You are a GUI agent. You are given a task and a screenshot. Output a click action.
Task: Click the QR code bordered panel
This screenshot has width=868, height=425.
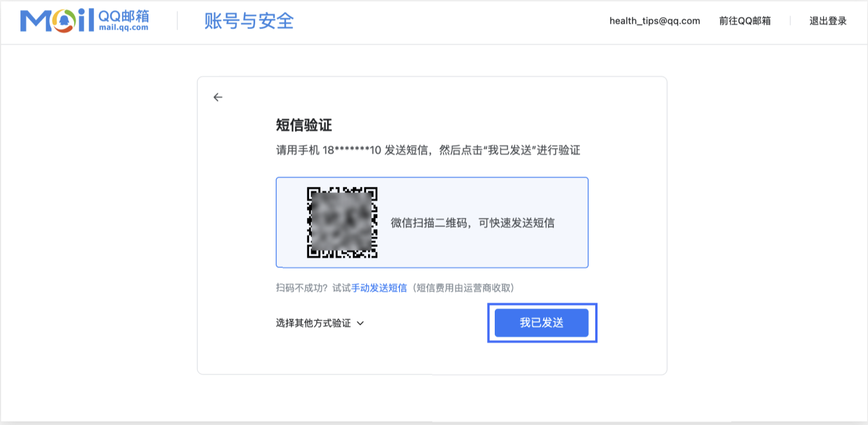click(432, 222)
